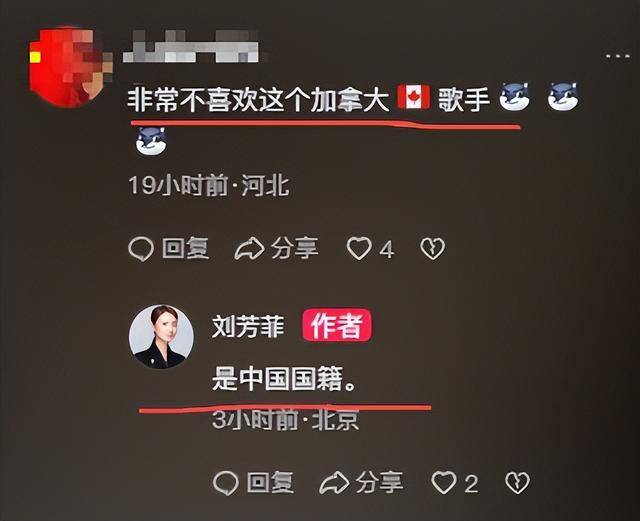Tap the 19小时前·河北 timestamp
The width and height of the screenshot is (640, 521).
pyautogui.click(x=209, y=186)
